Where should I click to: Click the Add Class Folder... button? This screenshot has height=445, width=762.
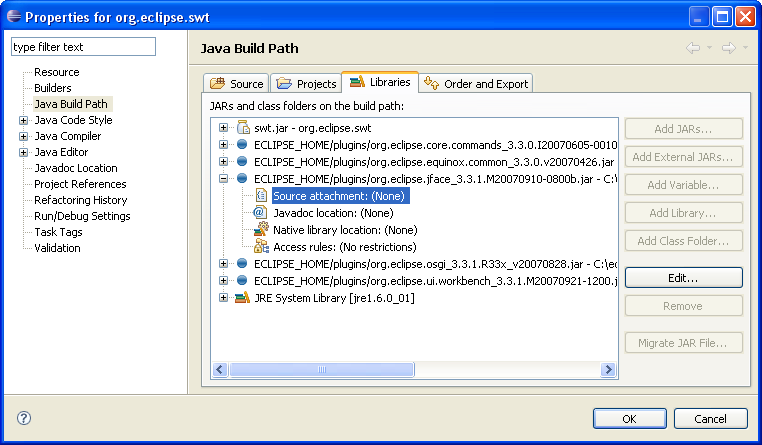coord(683,240)
